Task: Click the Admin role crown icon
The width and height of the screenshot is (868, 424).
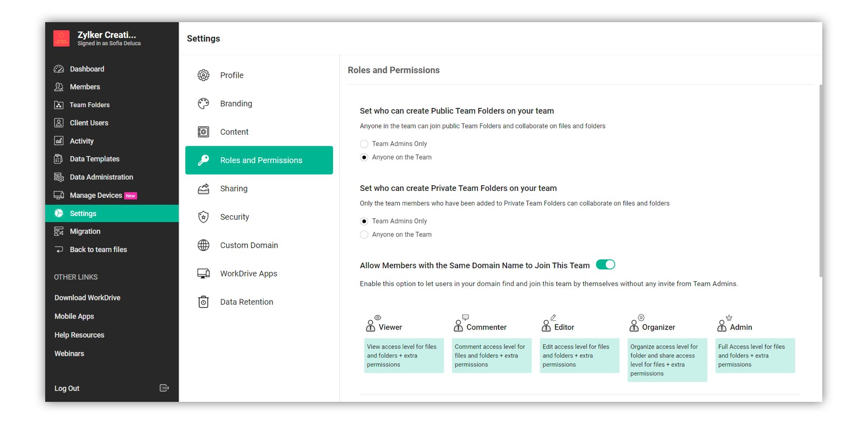Action: 729,318
